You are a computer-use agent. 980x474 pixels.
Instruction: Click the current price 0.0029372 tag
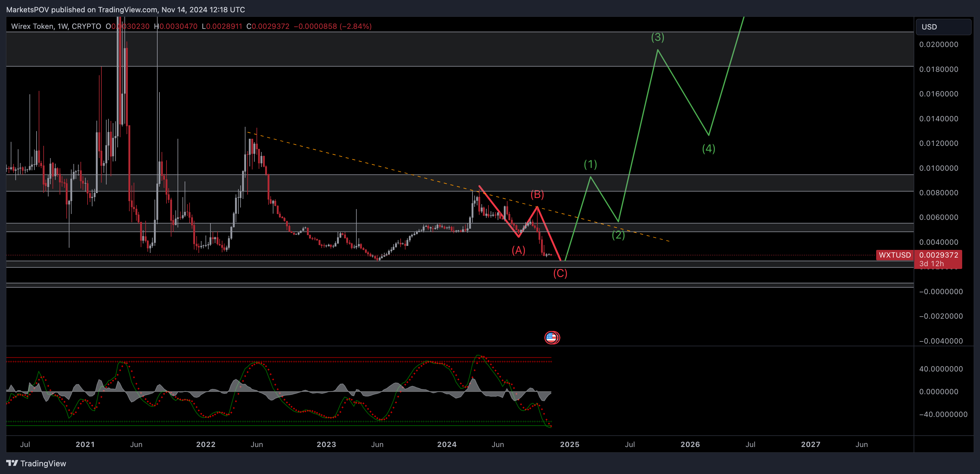[939, 255]
